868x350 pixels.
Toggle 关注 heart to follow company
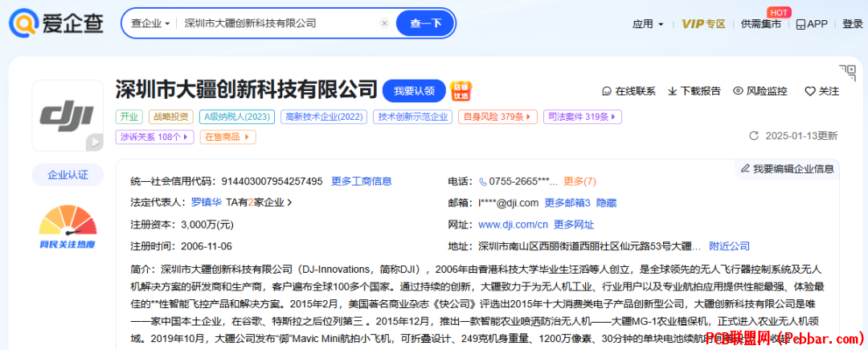[x=822, y=91]
